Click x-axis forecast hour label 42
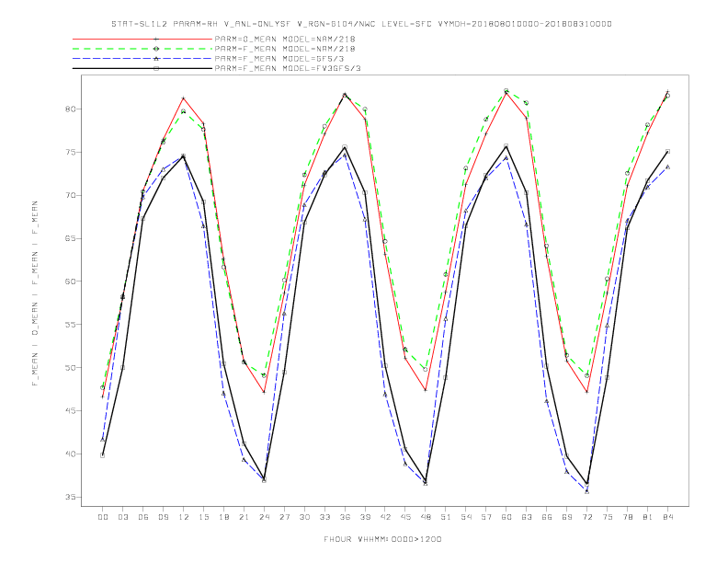Viewport: 728px width, 563px height. tap(385, 517)
